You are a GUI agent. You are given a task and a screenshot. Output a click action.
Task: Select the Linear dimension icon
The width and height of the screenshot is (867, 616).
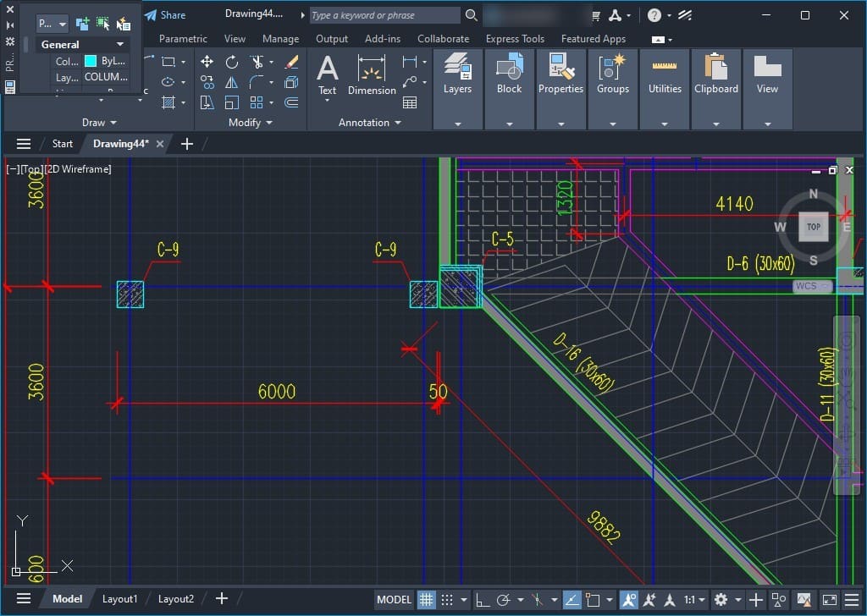(410, 62)
